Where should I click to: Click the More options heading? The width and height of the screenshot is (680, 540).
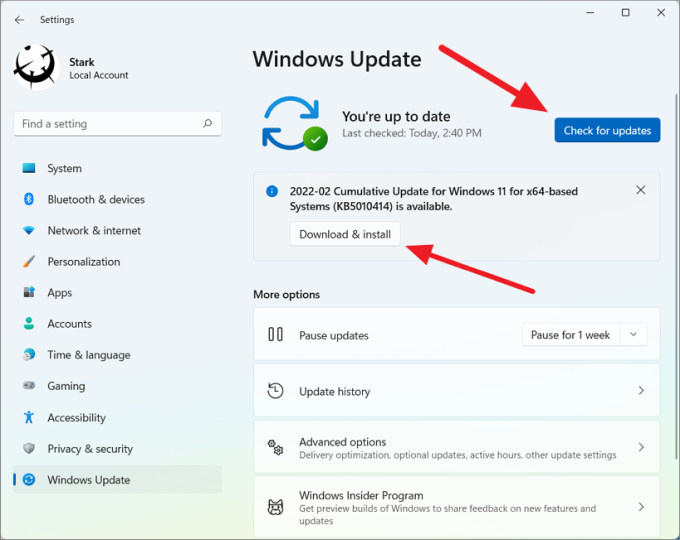click(x=286, y=295)
